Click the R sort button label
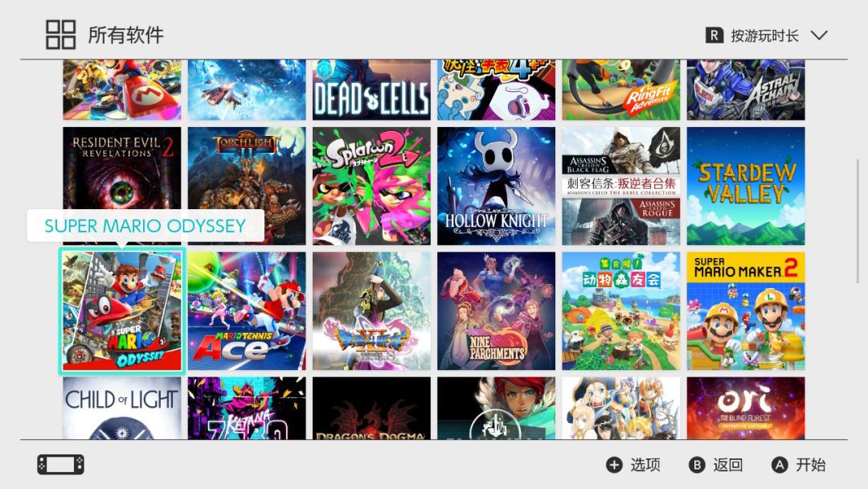Image resolution: width=868 pixels, height=489 pixels. pos(714,35)
